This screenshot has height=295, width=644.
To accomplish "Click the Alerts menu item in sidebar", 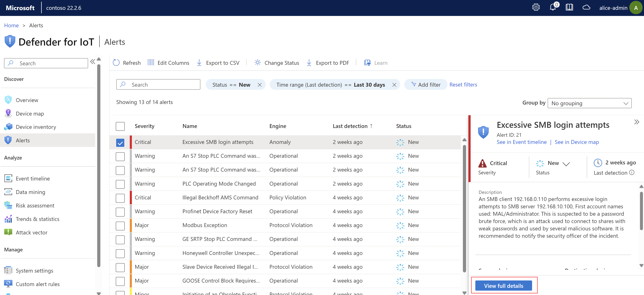I will click(x=23, y=140).
